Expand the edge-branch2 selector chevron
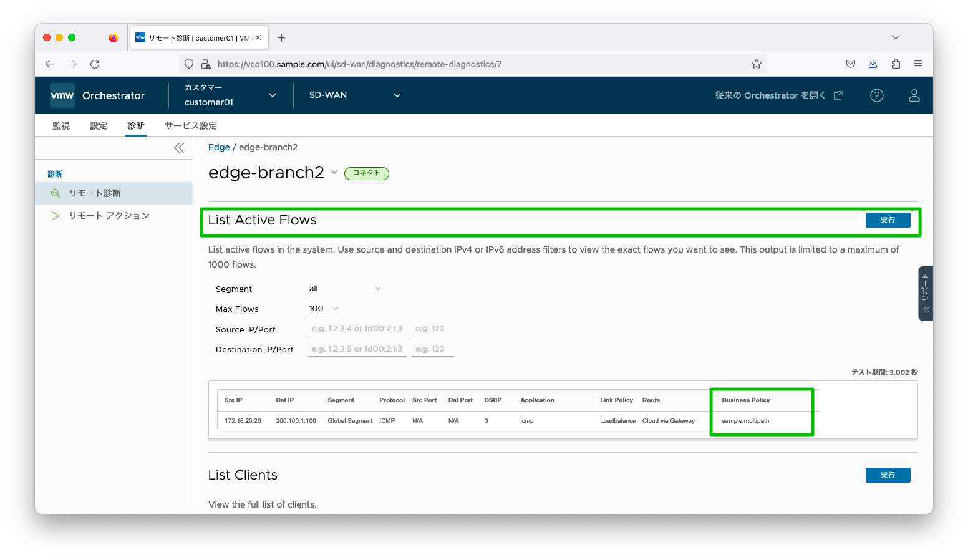 coord(334,172)
